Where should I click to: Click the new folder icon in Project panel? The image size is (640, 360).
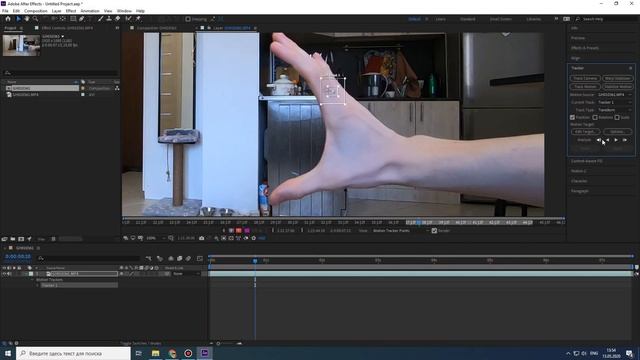13,239
